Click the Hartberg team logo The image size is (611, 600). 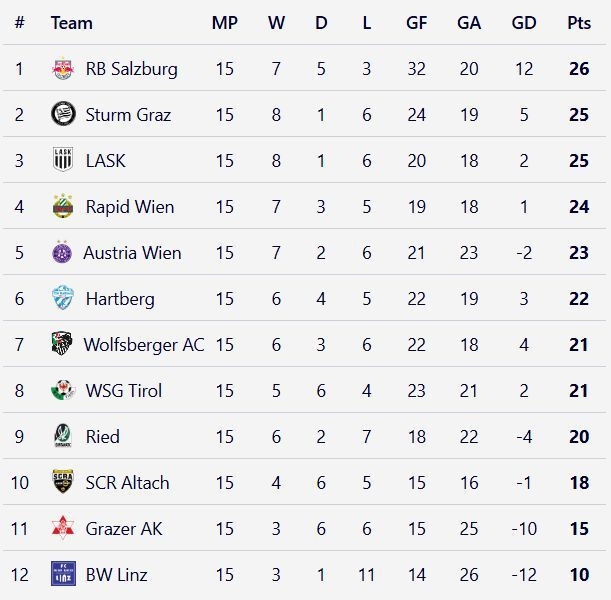[63, 299]
